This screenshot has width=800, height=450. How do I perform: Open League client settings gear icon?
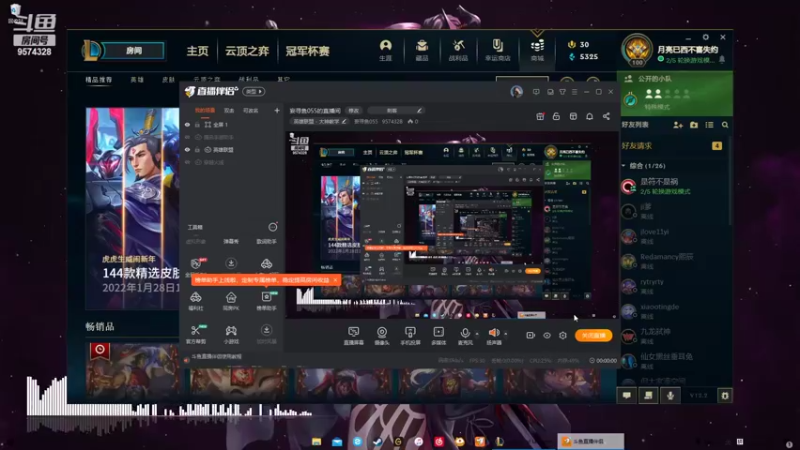tap(706, 37)
